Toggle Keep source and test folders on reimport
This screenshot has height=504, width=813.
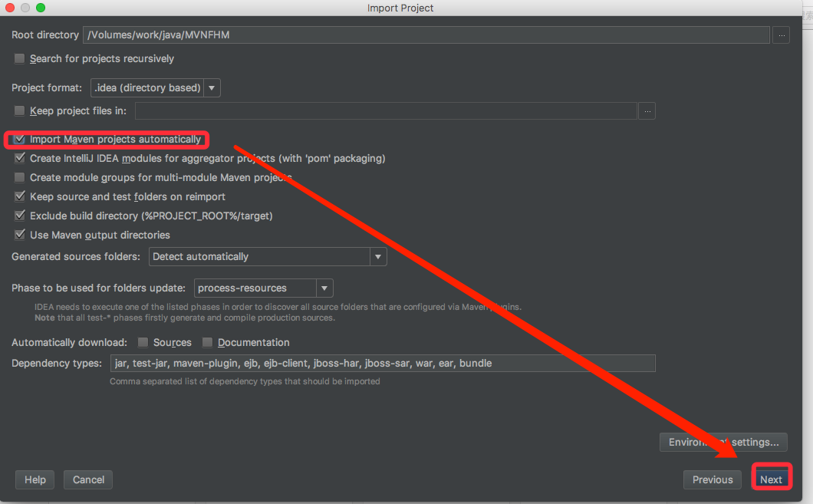pyautogui.click(x=20, y=196)
